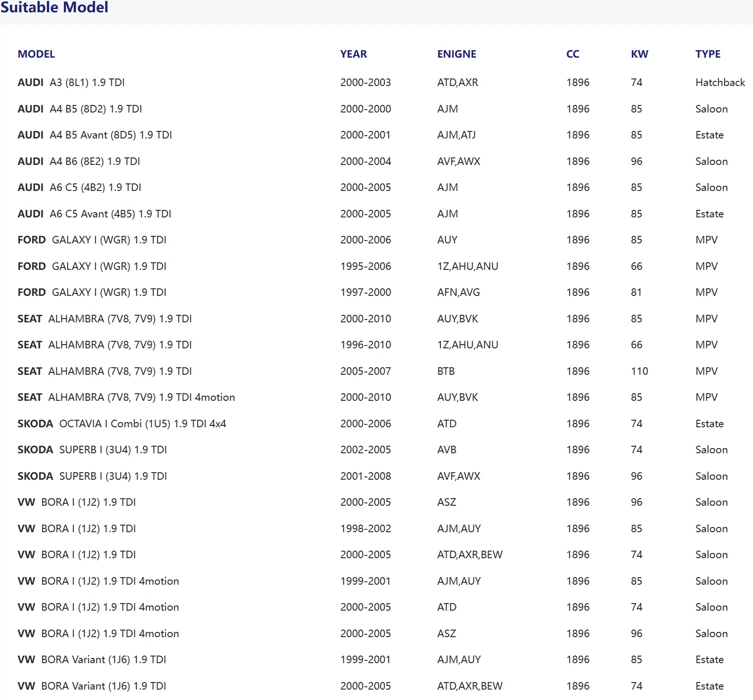
Task: Select AUDI A4 B5 Avant (8D5) model cell
Action: [x=95, y=135]
